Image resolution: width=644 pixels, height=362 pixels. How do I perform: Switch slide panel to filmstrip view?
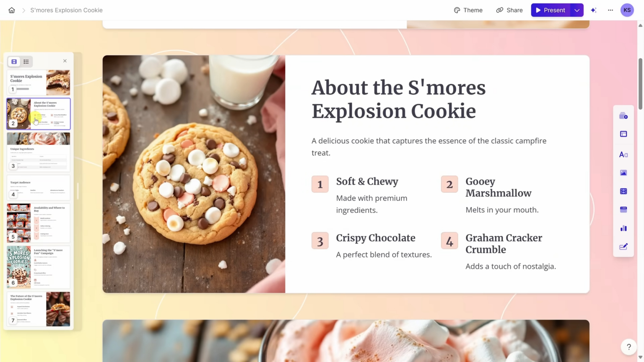click(14, 62)
